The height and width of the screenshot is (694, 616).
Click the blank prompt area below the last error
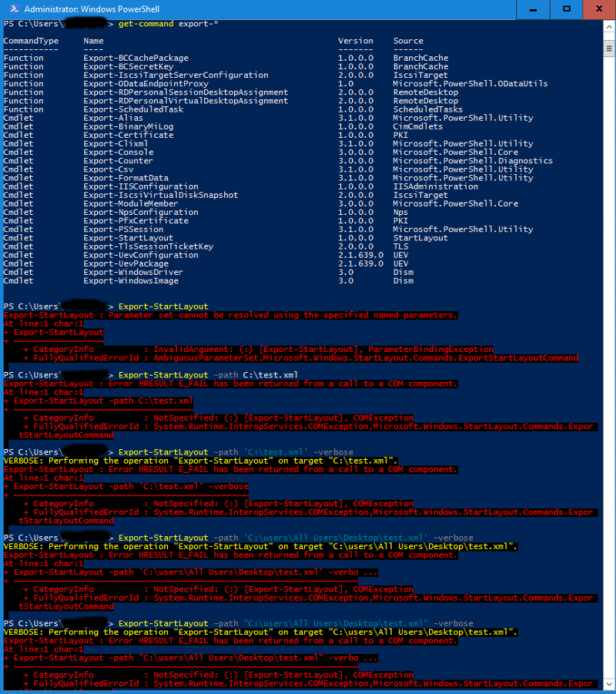click(x=308, y=692)
